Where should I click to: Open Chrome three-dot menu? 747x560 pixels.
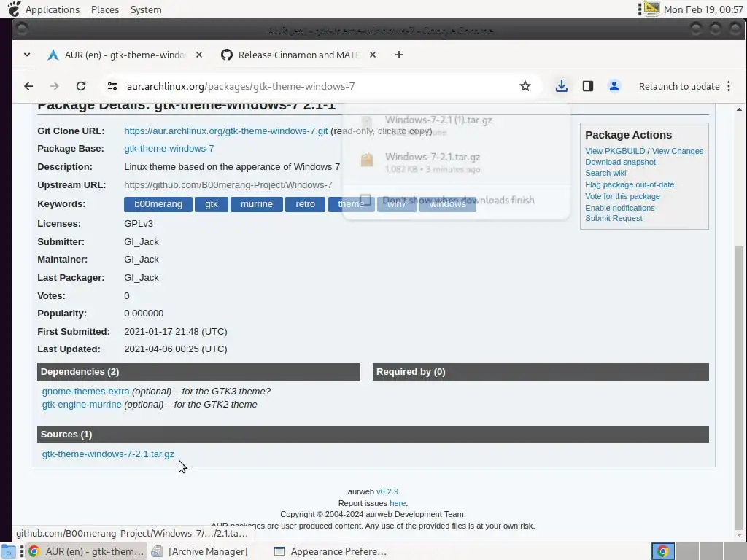[729, 86]
